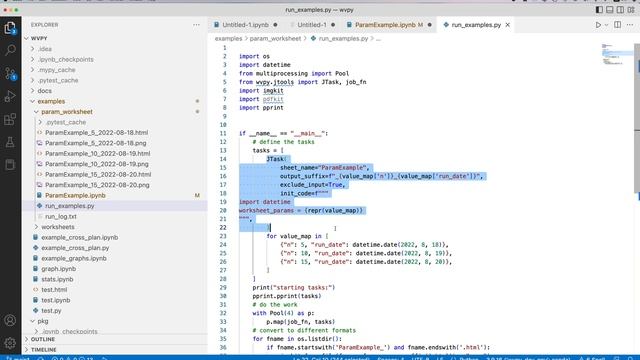640x360 pixels.
Task: Toggle the secondary side bar visibility
Action: click(620, 10)
